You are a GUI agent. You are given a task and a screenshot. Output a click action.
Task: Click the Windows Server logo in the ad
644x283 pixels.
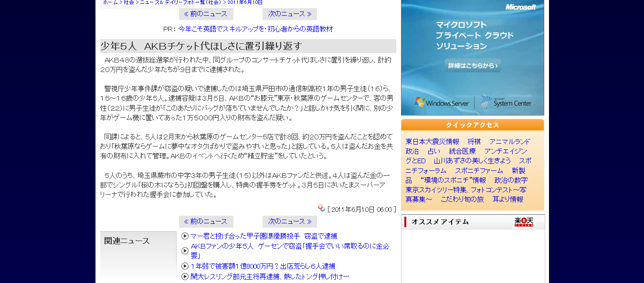coord(442,103)
